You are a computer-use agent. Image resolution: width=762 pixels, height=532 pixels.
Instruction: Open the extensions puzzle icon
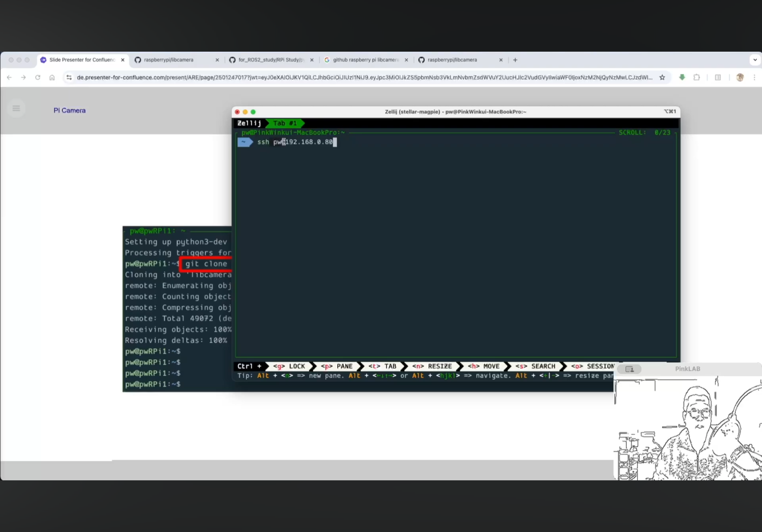pos(697,78)
